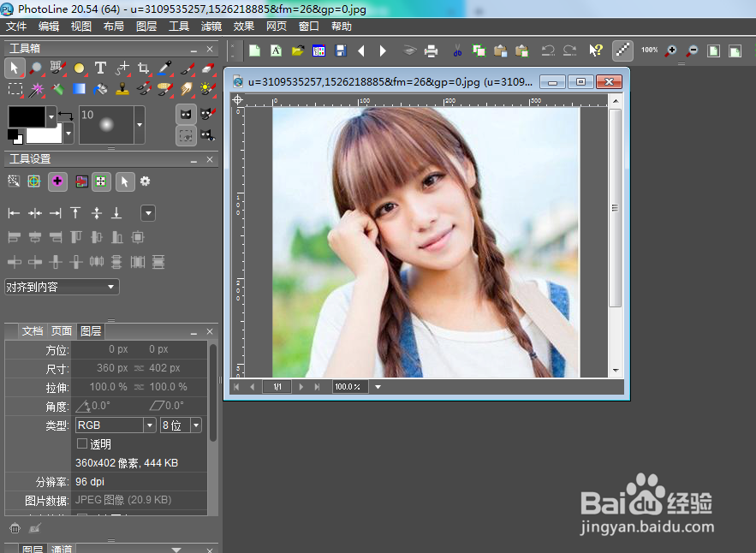
Task: Toggle the 透明 transparency checkbox
Action: [x=82, y=443]
